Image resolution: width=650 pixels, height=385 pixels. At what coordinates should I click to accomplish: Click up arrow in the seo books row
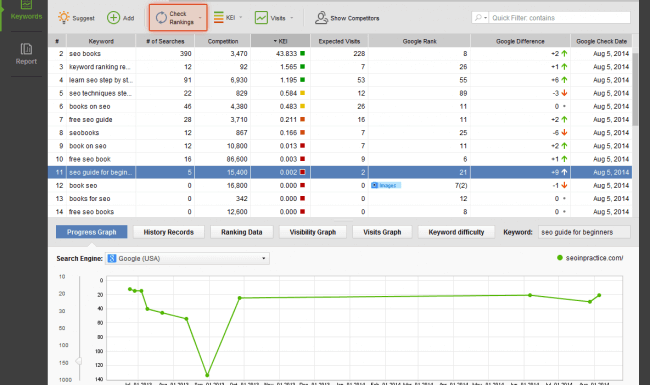pos(564,53)
